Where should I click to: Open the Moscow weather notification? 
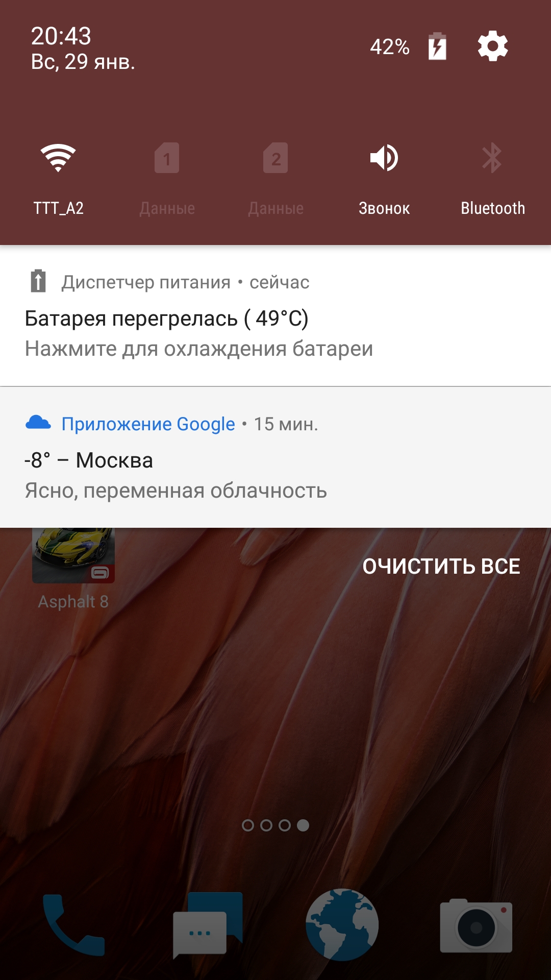275,457
